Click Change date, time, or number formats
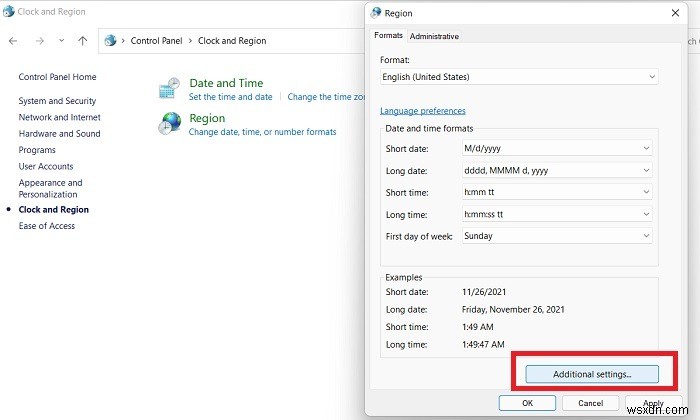Screen dimensions: 700x420 (262, 132)
